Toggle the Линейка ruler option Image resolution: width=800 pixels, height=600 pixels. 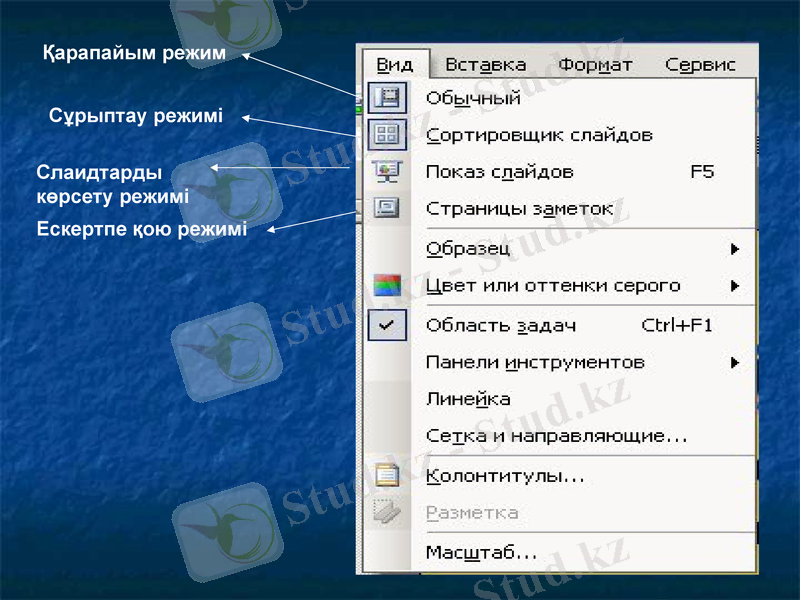pos(468,399)
